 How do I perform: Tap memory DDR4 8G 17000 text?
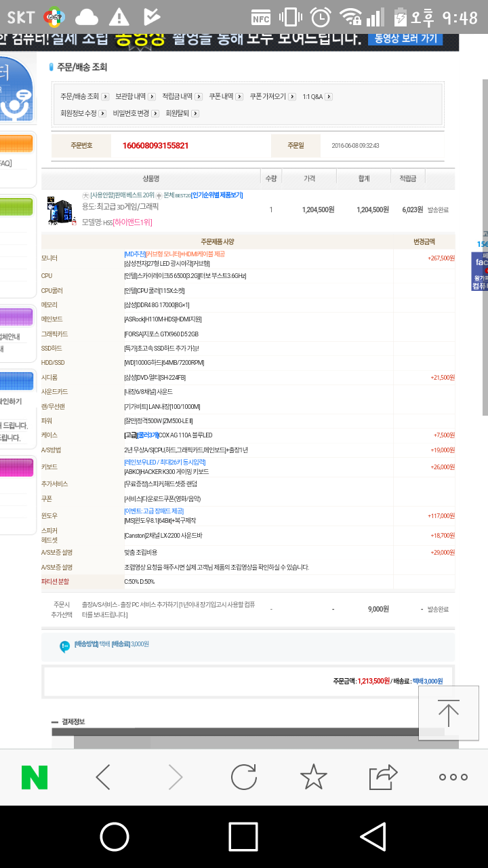tap(157, 305)
